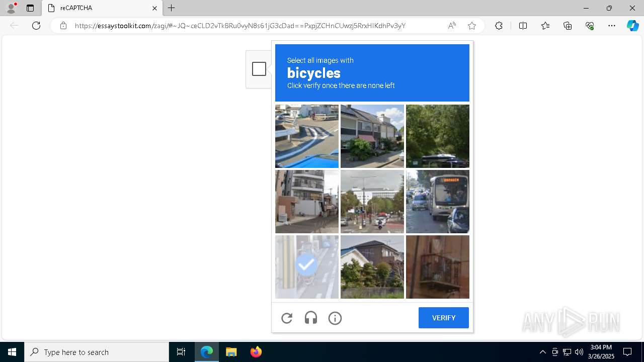Open the Collections icon
Screen dimensions: 644x362
pyautogui.click(x=568, y=26)
